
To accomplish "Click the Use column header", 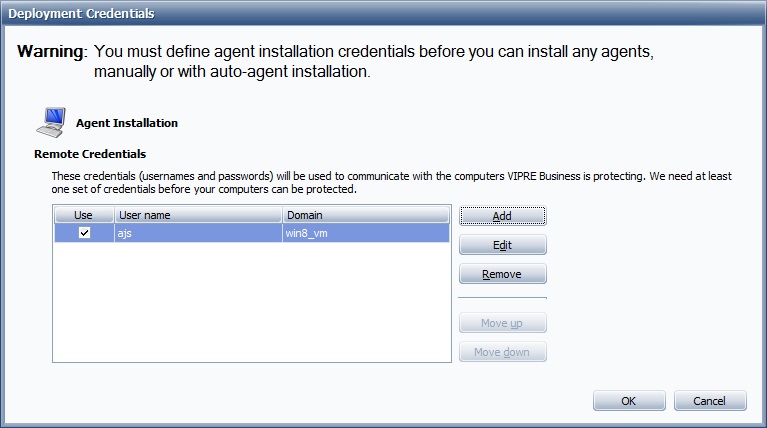I will click(x=83, y=215).
